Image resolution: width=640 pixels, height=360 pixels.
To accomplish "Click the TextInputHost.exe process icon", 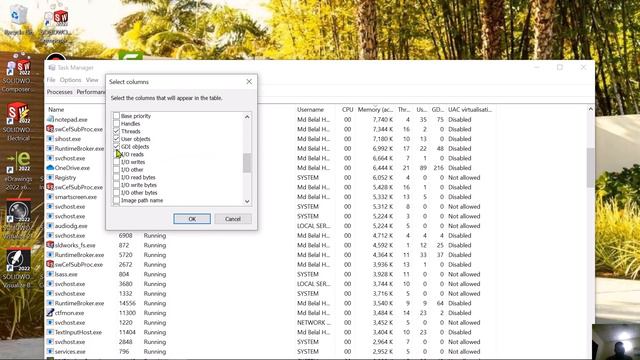I will [50, 332].
